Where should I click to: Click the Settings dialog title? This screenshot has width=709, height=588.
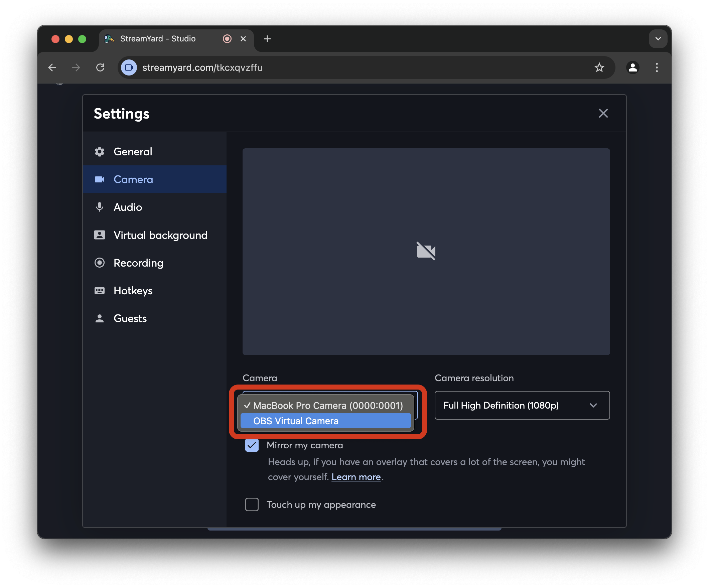point(122,113)
